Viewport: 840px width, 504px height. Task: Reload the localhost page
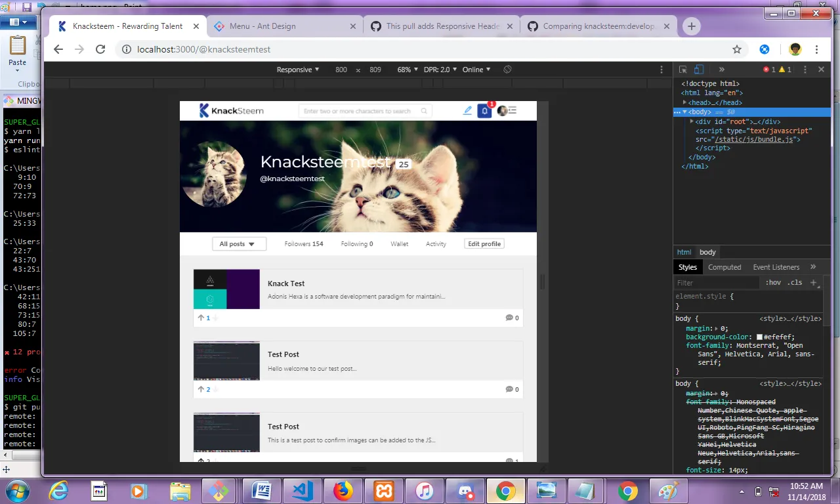(x=100, y=49)
